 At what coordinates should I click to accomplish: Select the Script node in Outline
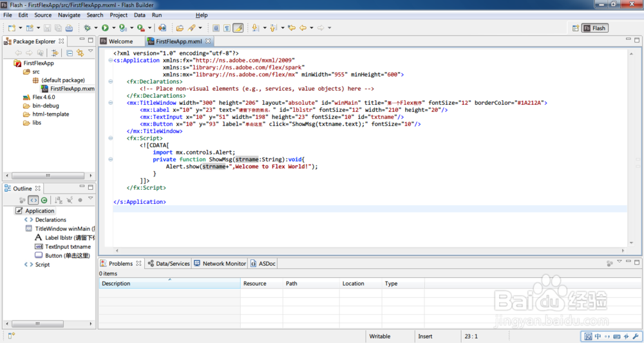coord(43,264)
